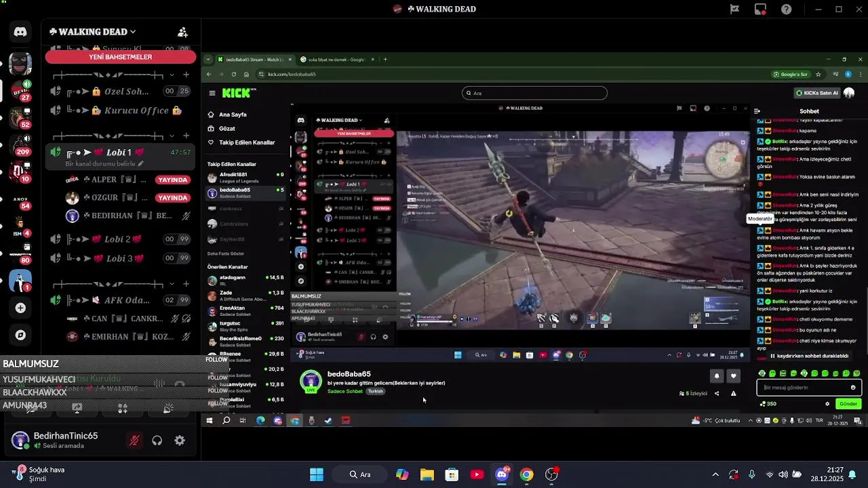Toggle Discord microphone mute

coord(134,441)
